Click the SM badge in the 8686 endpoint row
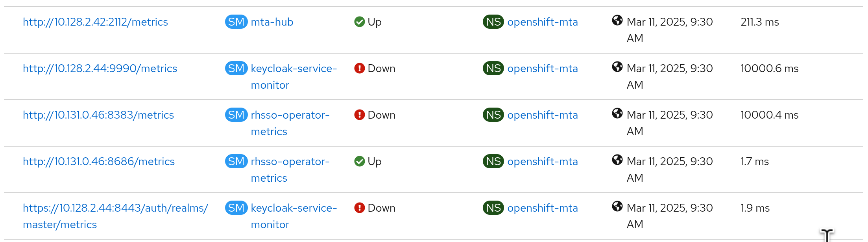The height and width of the screenshot is (242, 868). (x=236, y=162)
